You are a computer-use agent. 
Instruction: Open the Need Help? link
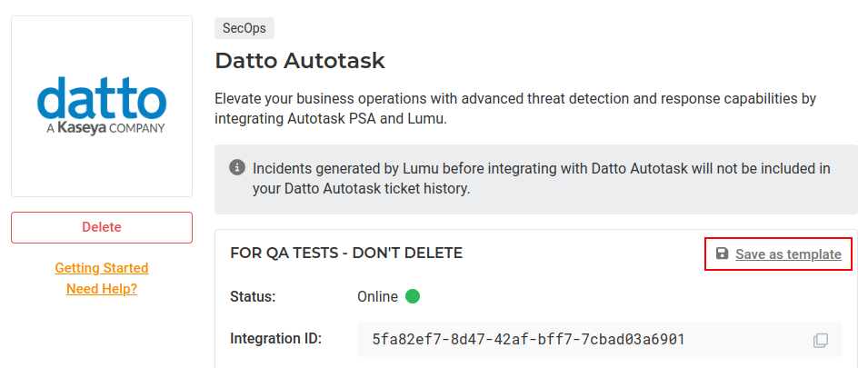(x=102, y=289)
